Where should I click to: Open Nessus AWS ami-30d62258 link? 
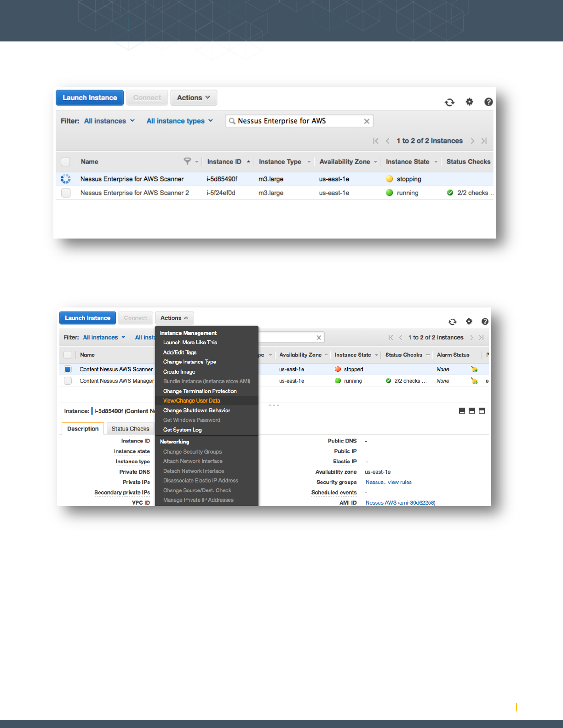pyautogui.click(x=400, y=503)
